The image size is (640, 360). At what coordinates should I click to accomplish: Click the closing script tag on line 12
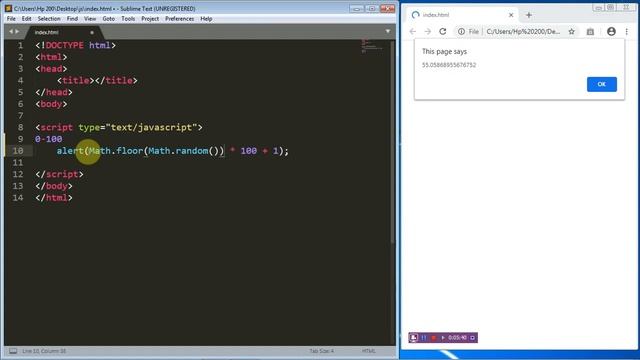[x=59, y=174]
